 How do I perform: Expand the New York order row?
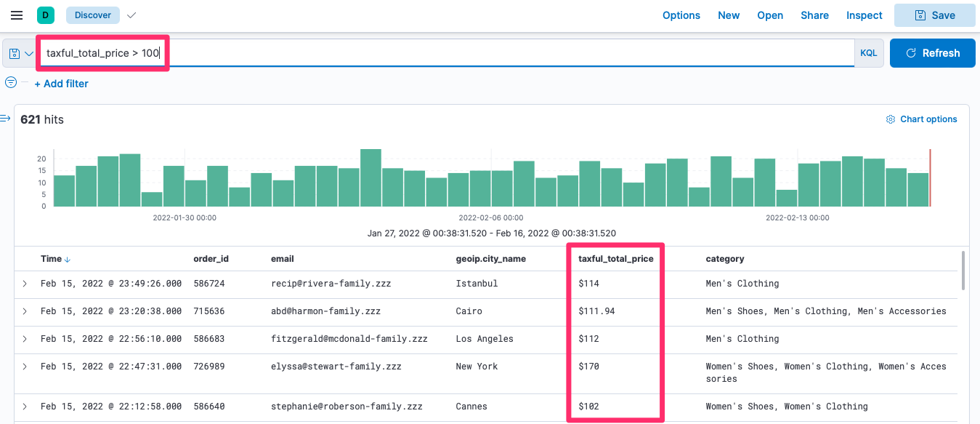[25, 367]
